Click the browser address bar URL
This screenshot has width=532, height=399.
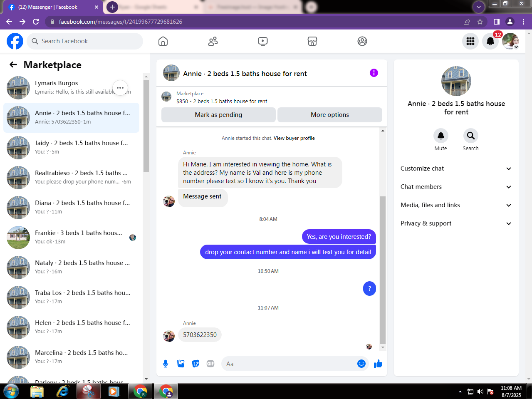(121, 22)
